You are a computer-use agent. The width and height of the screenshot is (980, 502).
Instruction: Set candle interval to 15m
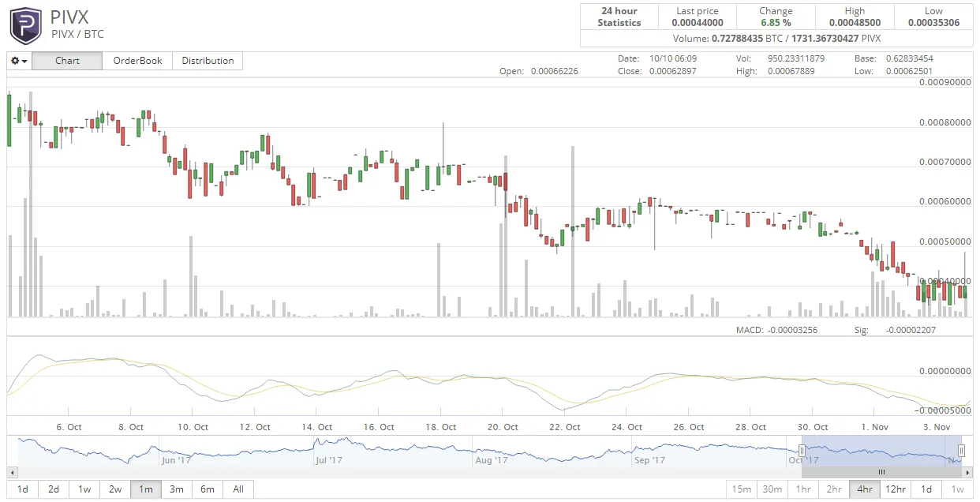tap(742, 489)
